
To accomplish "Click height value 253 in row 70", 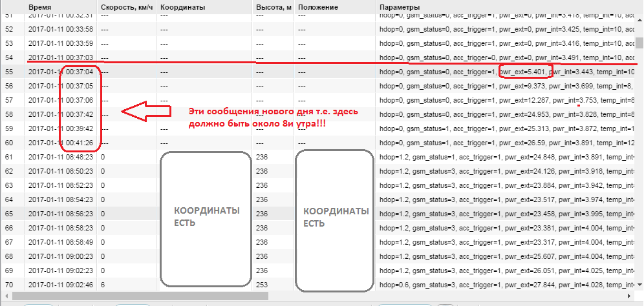I will (x=262, y=285).
